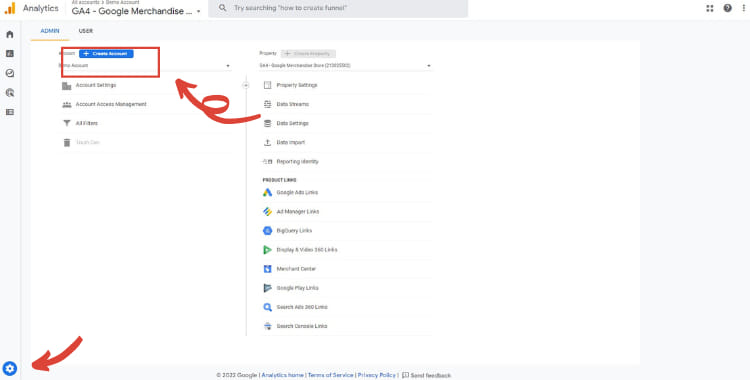Open the Trash Can text
The height and width of the screenshot is (380, 750).
88,143
